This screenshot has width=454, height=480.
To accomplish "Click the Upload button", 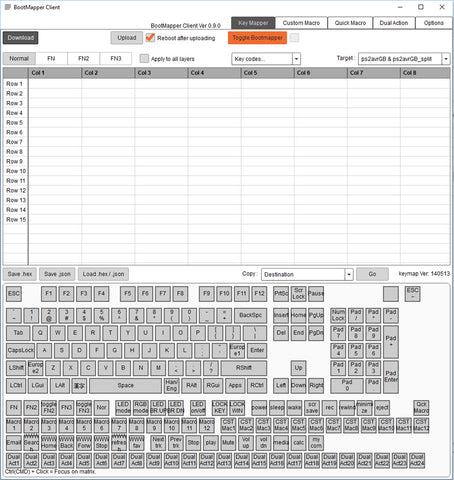I will pyautogui.click(x=127, y=38).
